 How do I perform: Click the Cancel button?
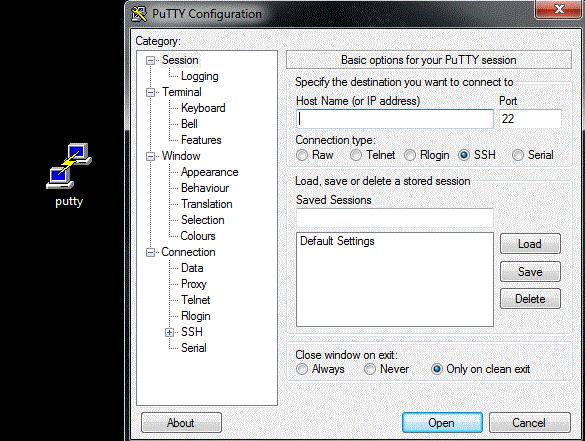tap(530, 423)
